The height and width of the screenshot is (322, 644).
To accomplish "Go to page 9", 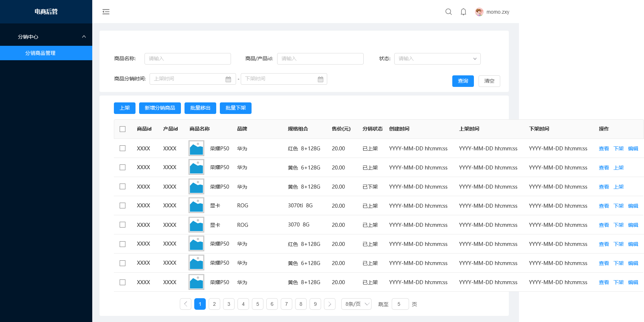I will pyautogui.click(x=315, y=304).
